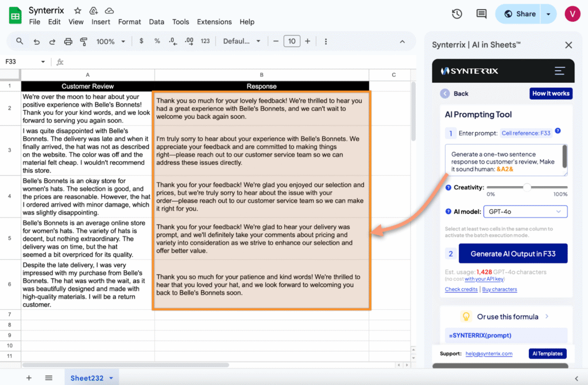Image resolution: width=588 pixels, height=385 pixels.
Task: Click Generate AI Output in F33
Action: 513,254
